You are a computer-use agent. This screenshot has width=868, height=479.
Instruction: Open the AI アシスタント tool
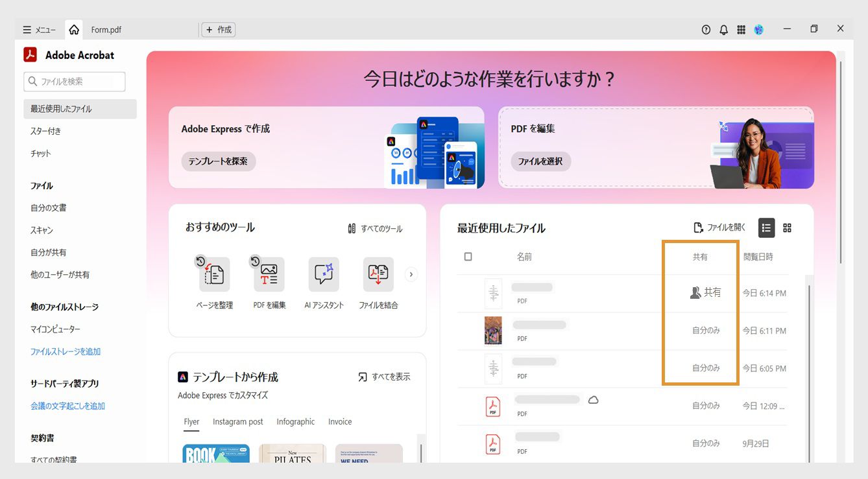(x=323, y=274)
